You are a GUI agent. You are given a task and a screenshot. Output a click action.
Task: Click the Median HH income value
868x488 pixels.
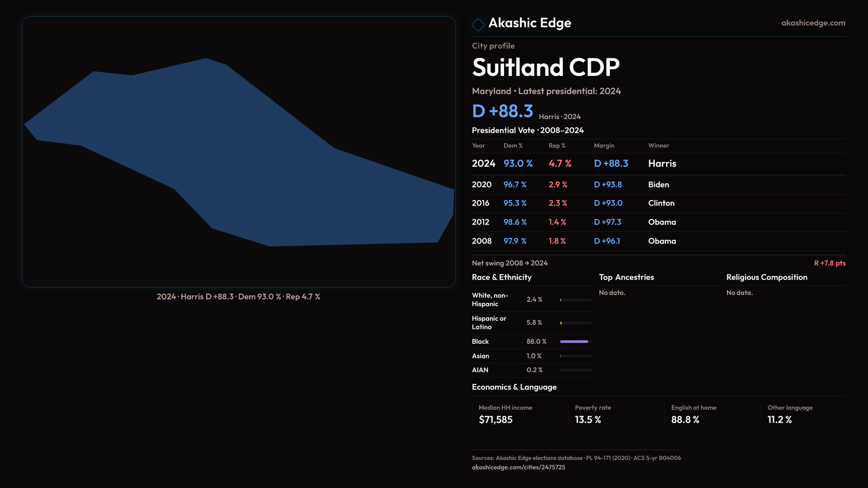click(x=495, y=420)
